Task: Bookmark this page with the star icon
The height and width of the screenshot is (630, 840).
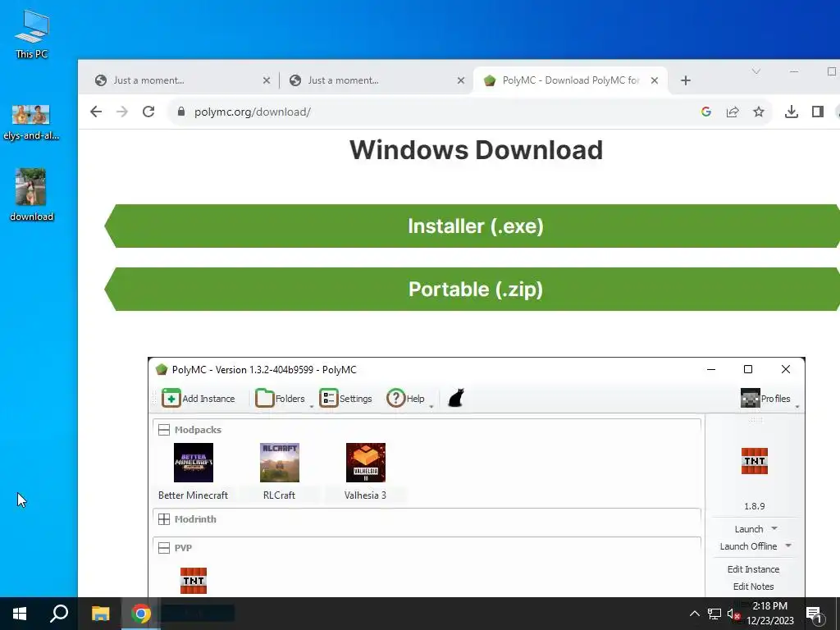Action: pyautogui.click(x=759, y=112)
